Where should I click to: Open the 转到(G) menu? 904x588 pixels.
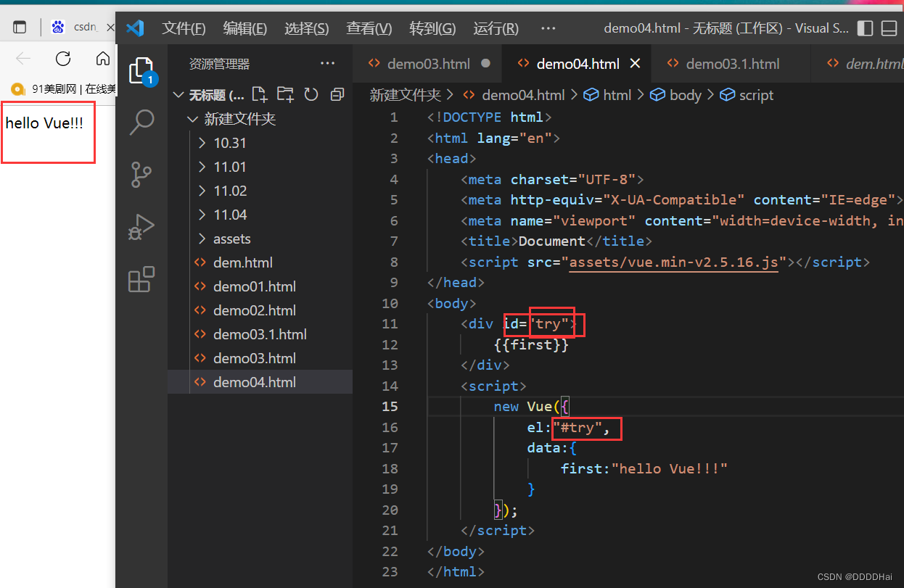click(432, 28)
